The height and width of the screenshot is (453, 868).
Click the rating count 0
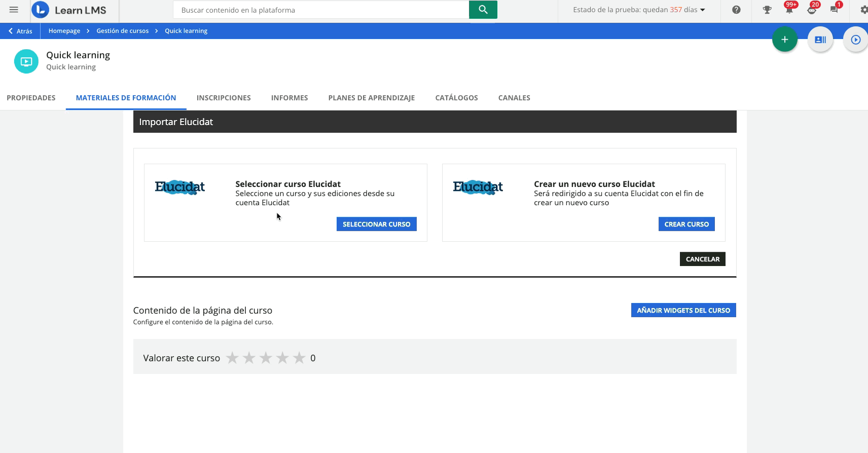[x=313, y=358]
